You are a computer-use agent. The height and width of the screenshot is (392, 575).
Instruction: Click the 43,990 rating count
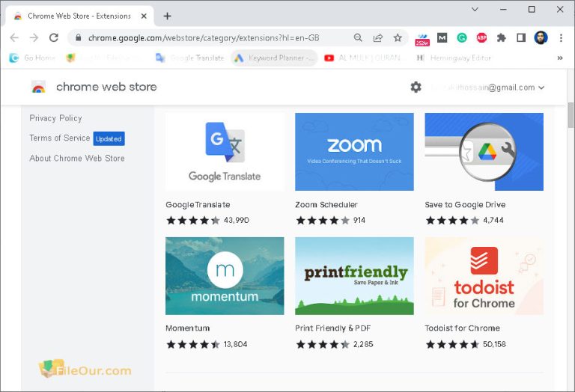pos(237,220)
